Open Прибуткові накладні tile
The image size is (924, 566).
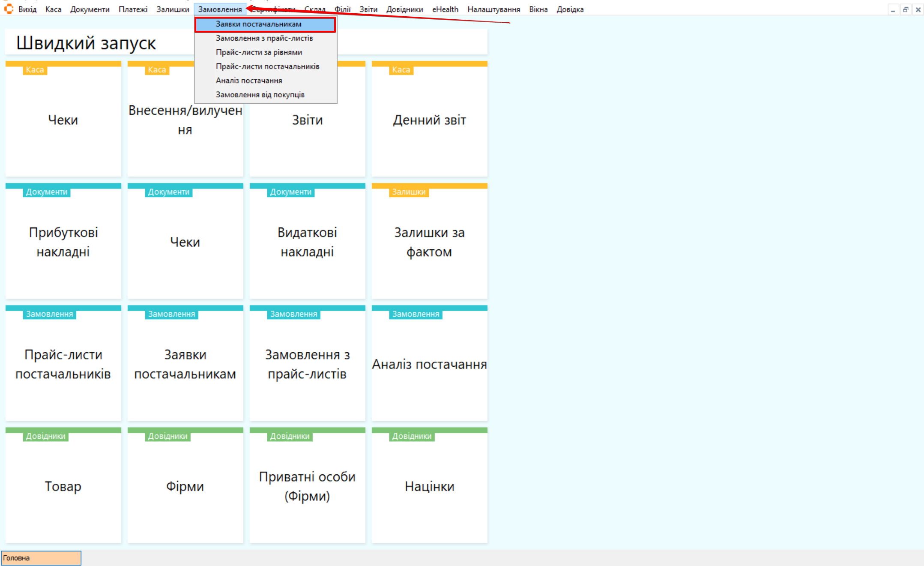[x=63, y=242]
